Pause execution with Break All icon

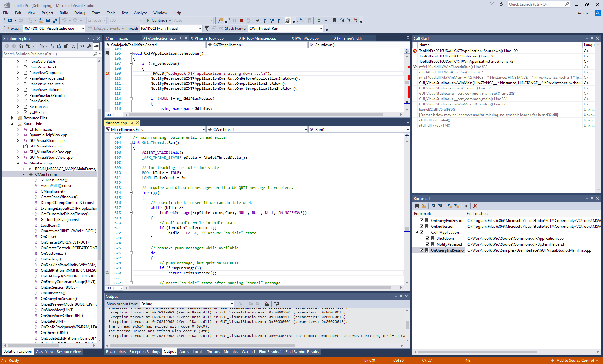click(234, 20)
